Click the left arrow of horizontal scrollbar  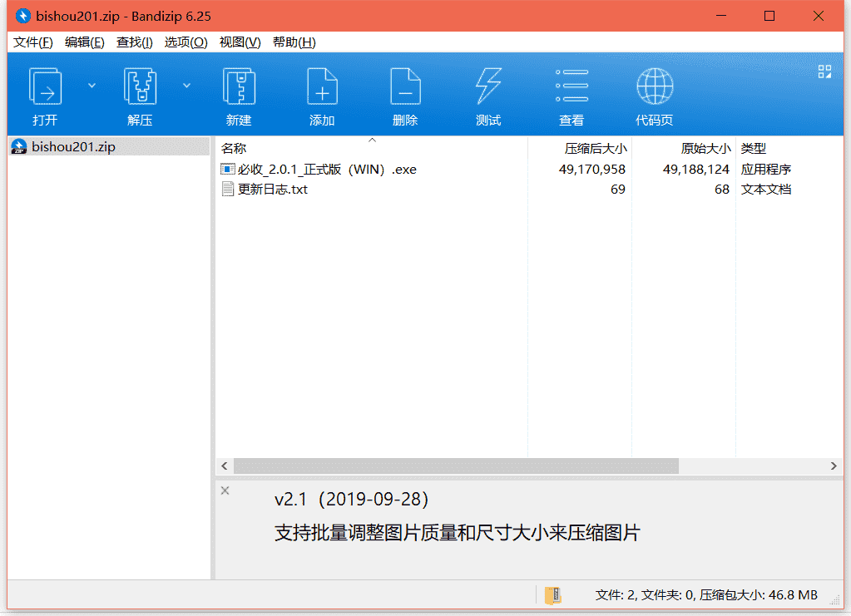(x=225, y=466)
